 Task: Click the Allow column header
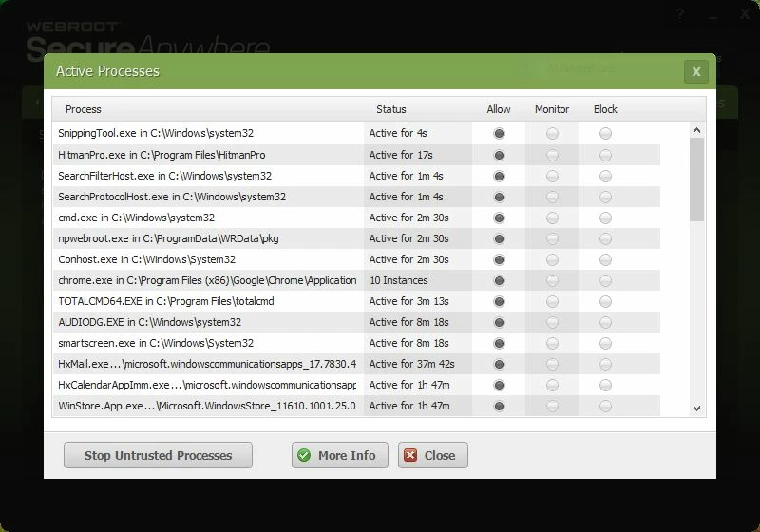click(499, 109)
